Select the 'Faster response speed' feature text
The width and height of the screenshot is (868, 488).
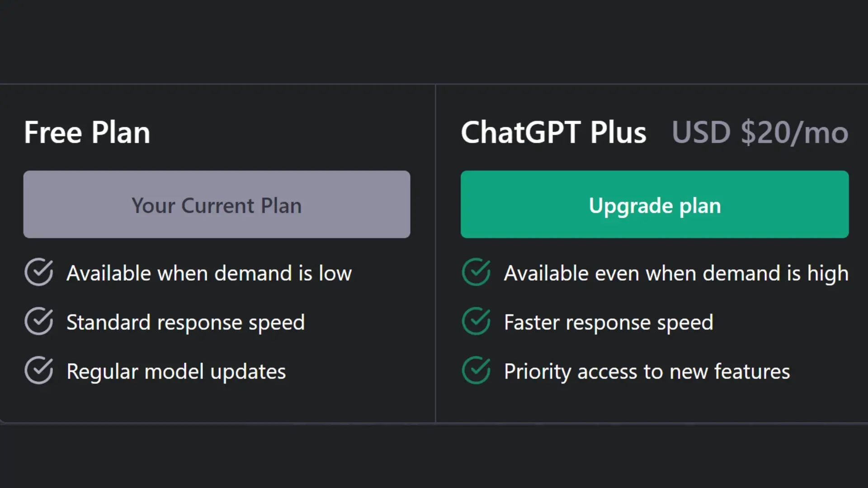coord(608,322)
